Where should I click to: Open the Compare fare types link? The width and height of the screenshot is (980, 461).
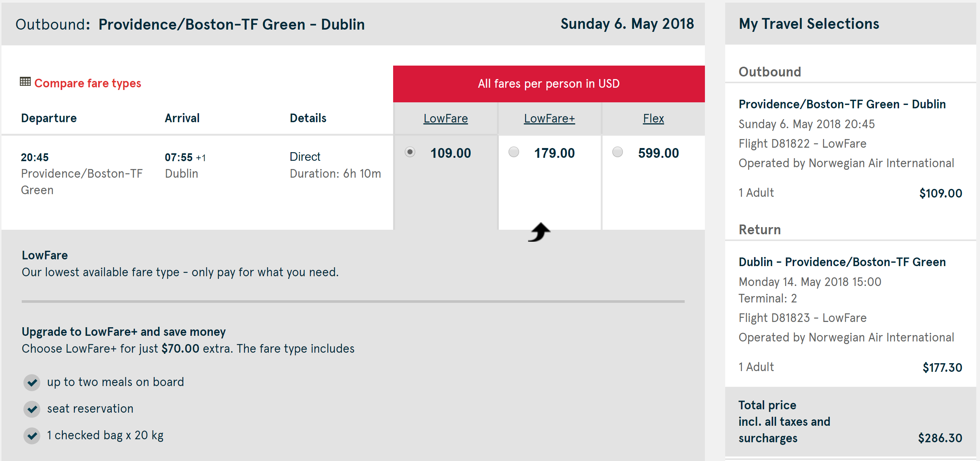tap(87, 83)
